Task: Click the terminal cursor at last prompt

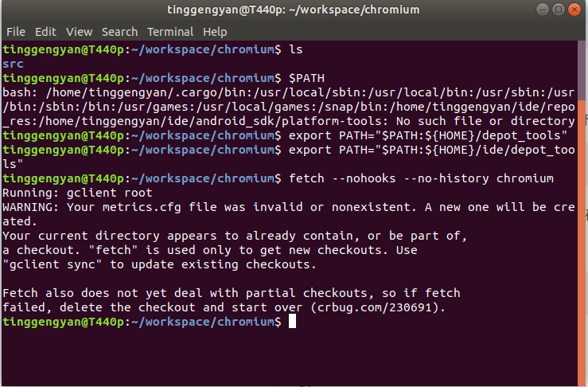Action: (x=292, y=322)
